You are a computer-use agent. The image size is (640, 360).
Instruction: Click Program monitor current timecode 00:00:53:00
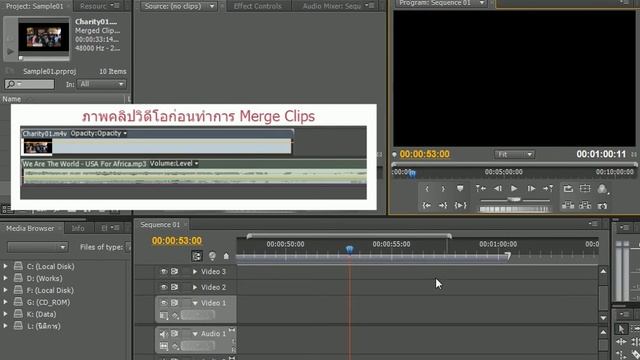point(424,154)
